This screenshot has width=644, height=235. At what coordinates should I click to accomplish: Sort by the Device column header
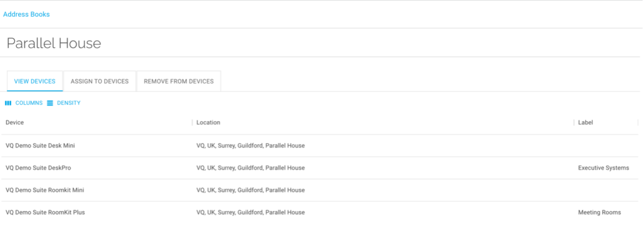(15, 122)
